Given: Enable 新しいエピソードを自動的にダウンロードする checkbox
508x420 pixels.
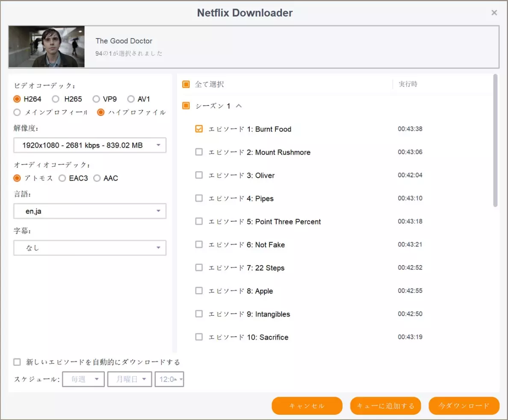Looking at the screenshot, I should 17,362.
